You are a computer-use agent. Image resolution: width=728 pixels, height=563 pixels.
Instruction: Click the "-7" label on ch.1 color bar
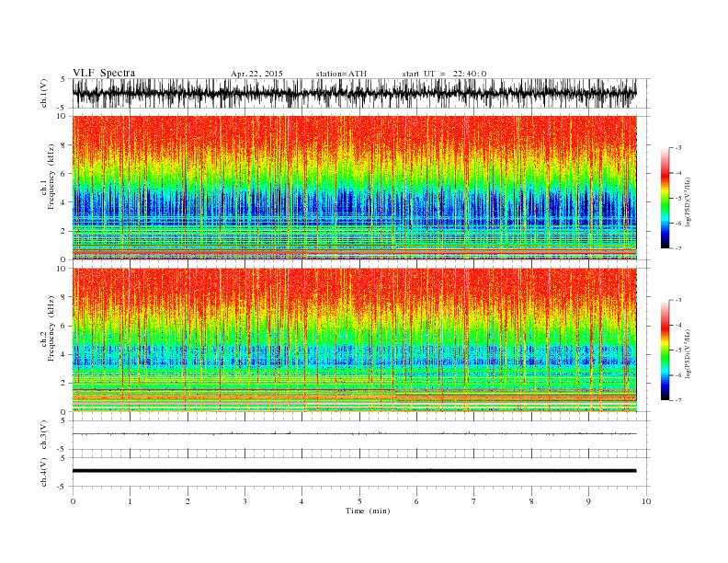[677, 248]
